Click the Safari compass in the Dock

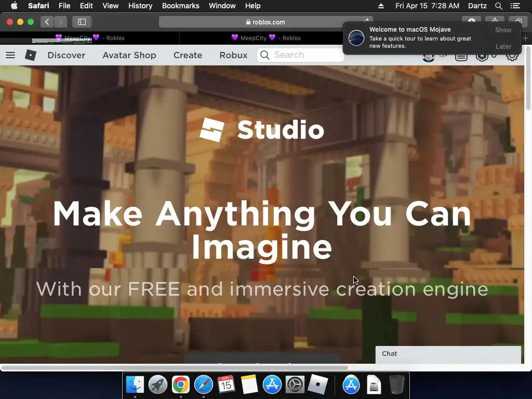pos(204,385)
